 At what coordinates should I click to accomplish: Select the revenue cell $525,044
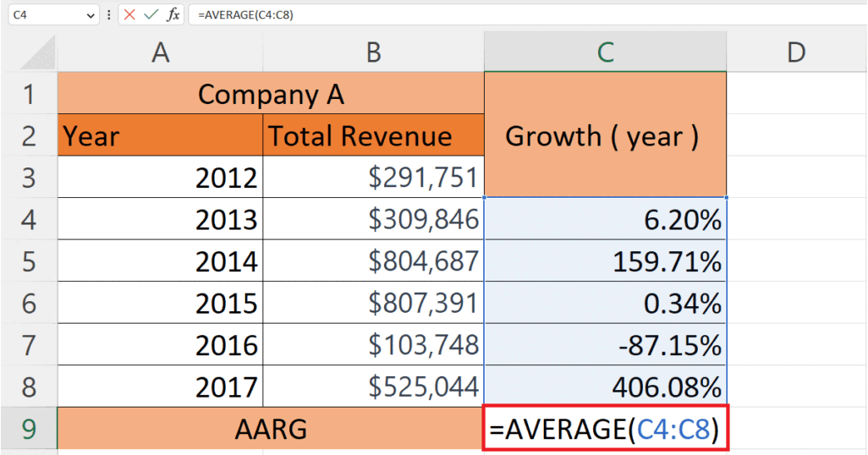point(374,386)
